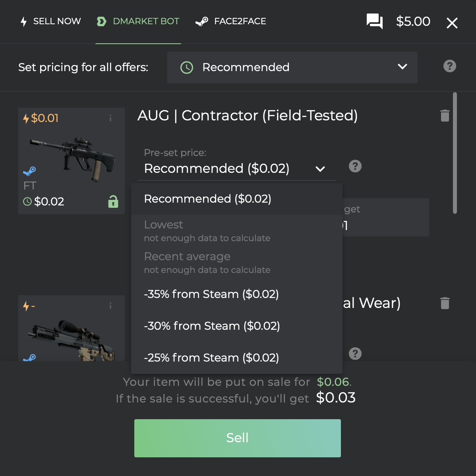Switch to the FACE2FACE tab
This screenshot has width=476, height=476.
[x=231, y=21]
